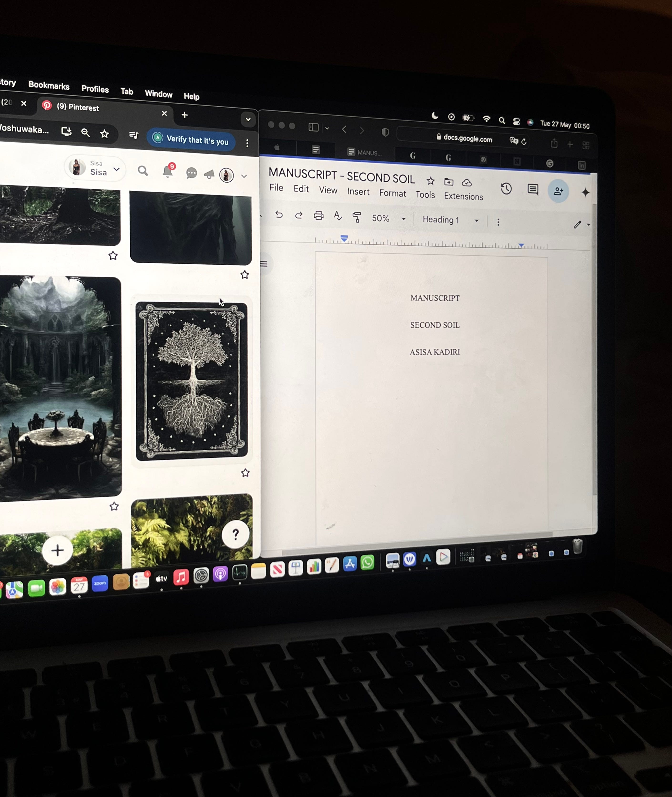Open the Format menu in Docs
The image size is (672, 797).
click(x=392, y=193)
